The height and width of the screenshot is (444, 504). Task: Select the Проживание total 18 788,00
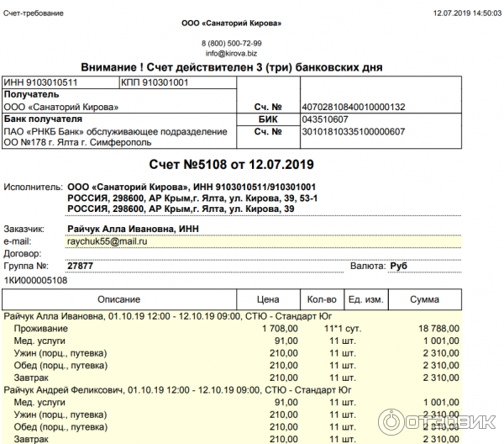point(436,328)
